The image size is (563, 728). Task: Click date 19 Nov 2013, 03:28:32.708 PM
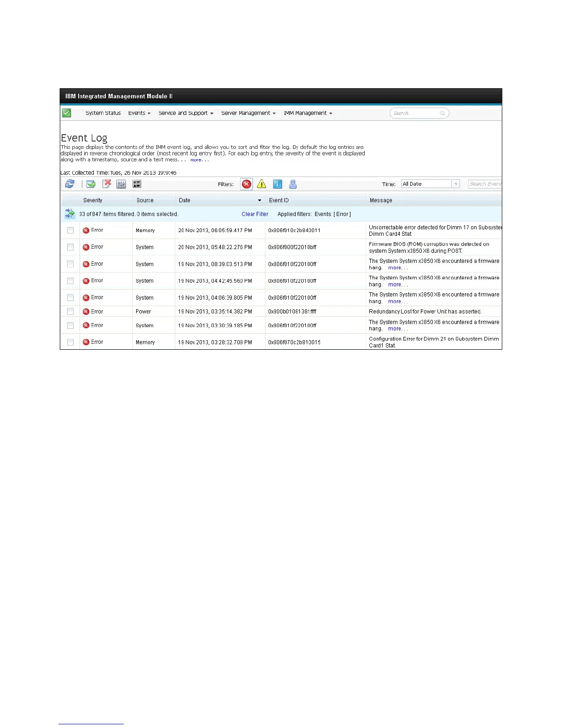pyautogui.click(x=215, y=342)
